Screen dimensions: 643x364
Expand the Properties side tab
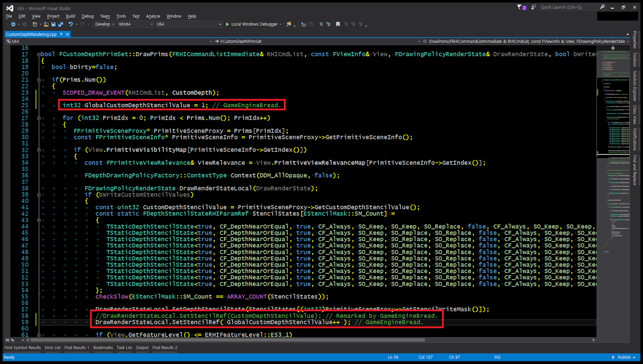[635, 40]
